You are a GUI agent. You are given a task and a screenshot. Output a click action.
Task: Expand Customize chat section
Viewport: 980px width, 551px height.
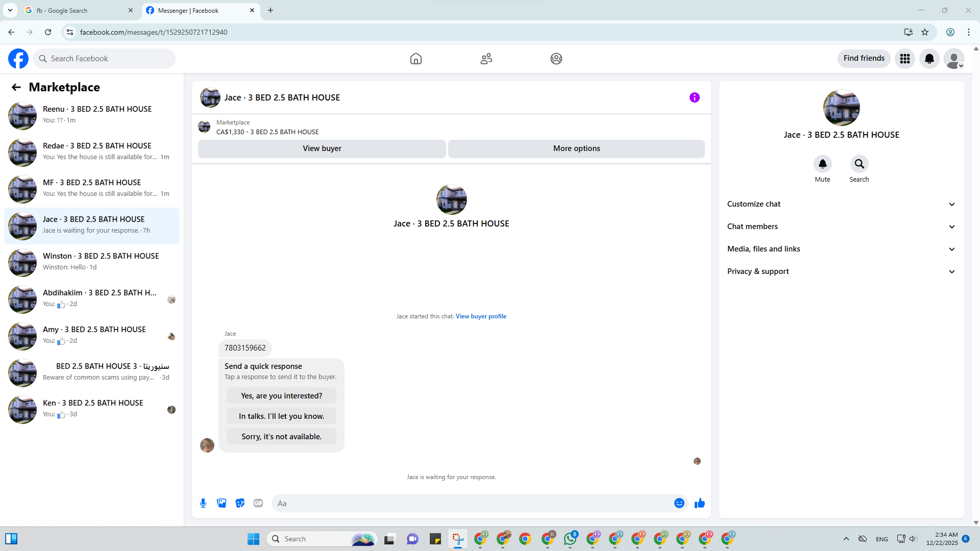[841, 204]
